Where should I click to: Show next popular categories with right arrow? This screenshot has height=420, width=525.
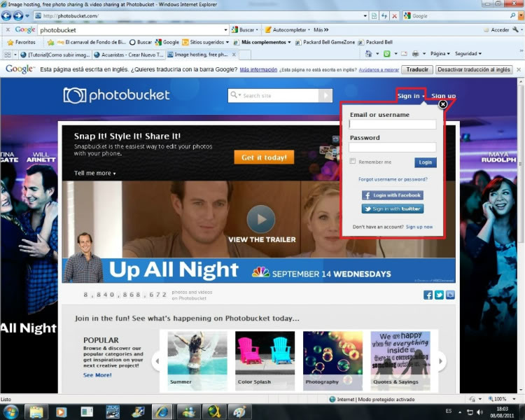pyautogui.click(x=441, y=361)
